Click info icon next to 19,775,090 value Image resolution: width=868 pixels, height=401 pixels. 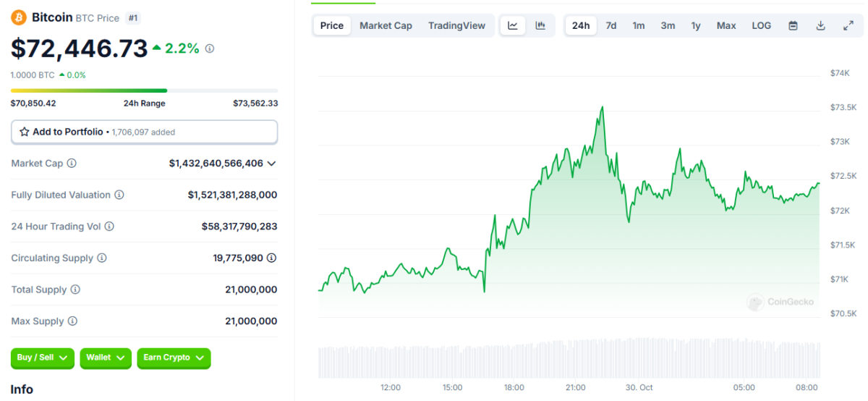coord(271,258)
